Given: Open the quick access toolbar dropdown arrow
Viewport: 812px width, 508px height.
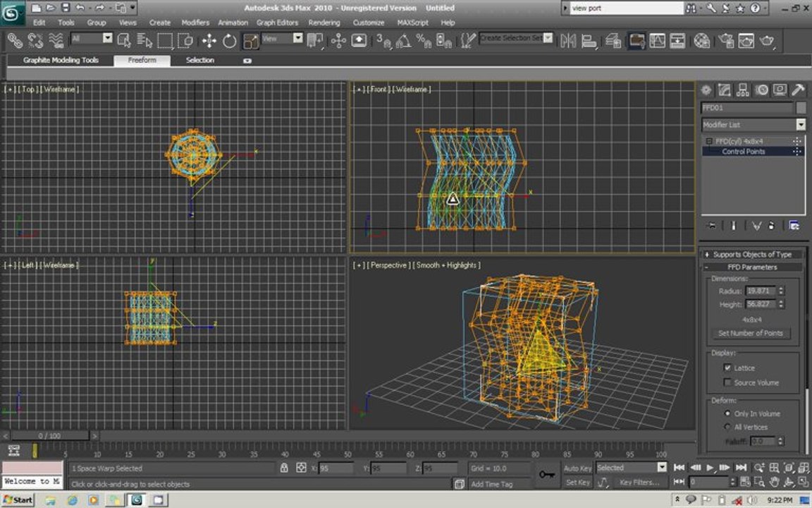Looking at the screenshot, I should point(133,8).
